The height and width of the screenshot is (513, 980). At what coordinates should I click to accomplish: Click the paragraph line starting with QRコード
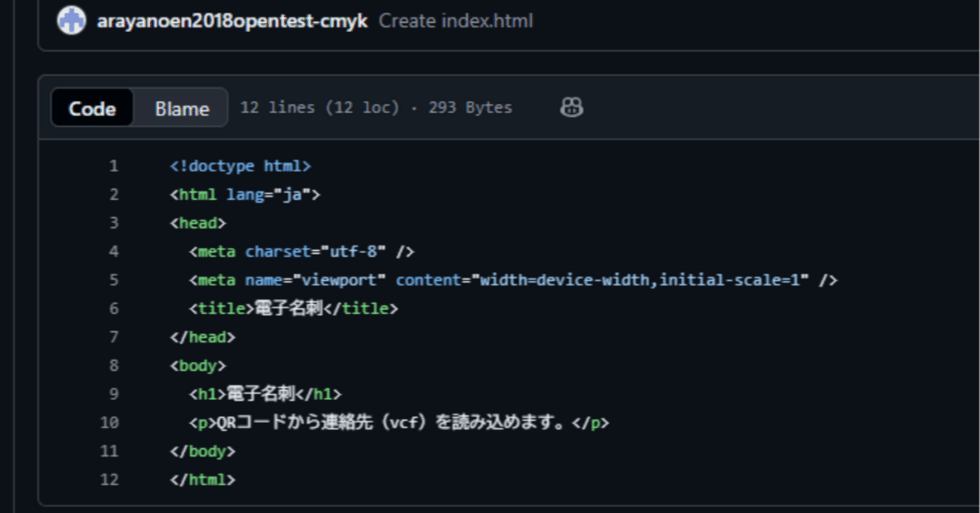pos(399,423)
